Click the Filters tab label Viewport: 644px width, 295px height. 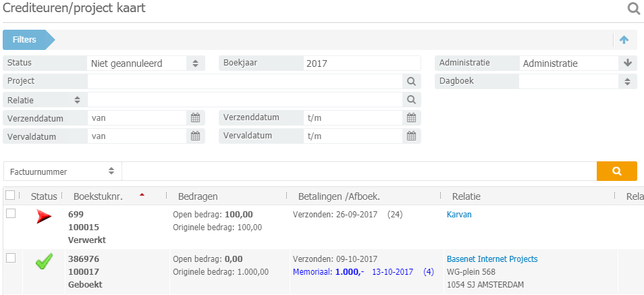[25, 40]
